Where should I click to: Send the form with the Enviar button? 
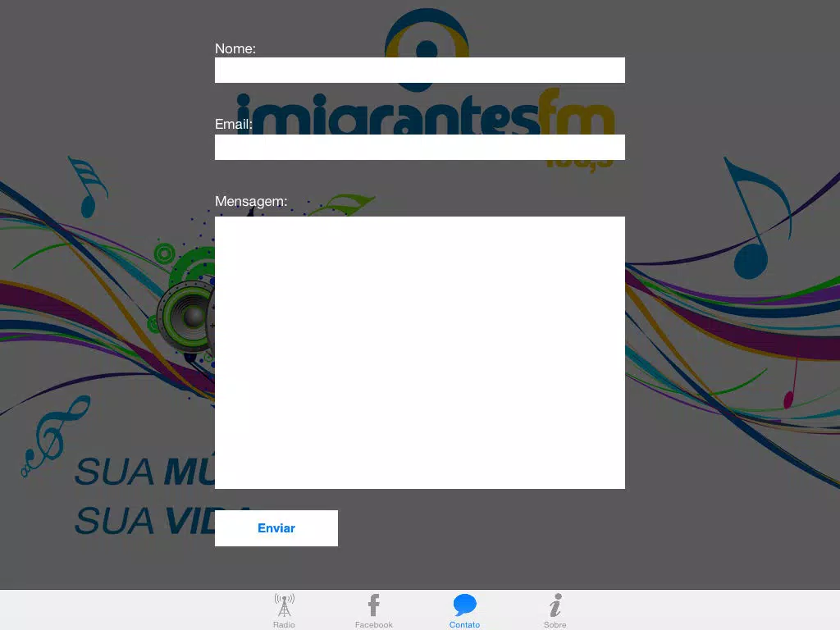pos(276,528)
